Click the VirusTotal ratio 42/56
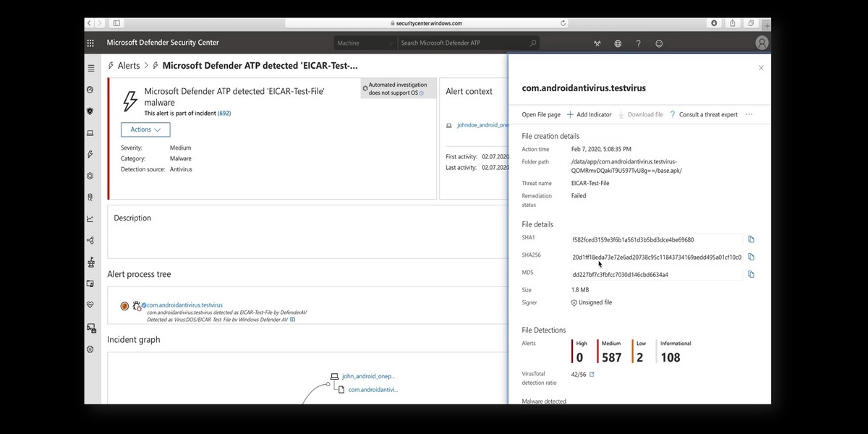 579,374
